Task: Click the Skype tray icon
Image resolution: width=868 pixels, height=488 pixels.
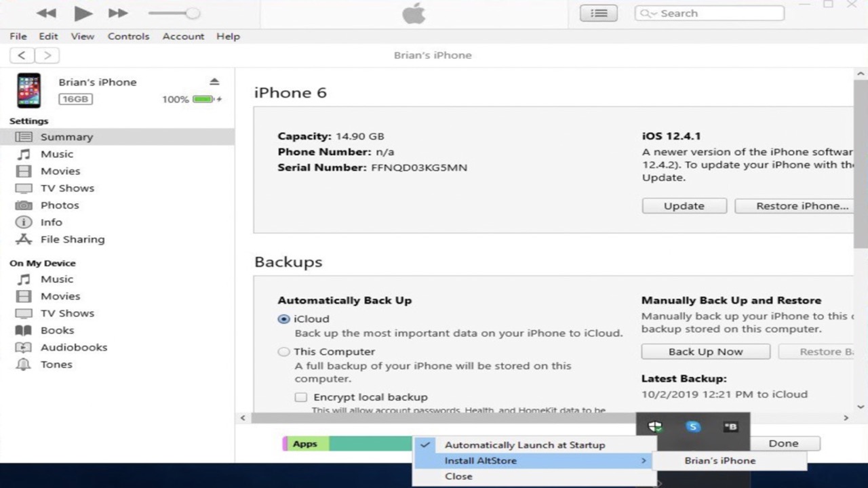Action: [x=692, y=426]
